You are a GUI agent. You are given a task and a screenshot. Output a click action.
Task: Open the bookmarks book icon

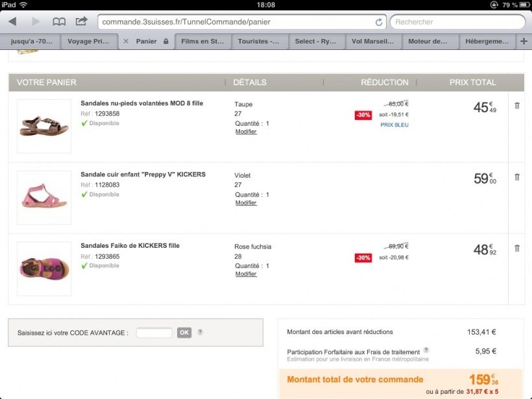(59, 21)
